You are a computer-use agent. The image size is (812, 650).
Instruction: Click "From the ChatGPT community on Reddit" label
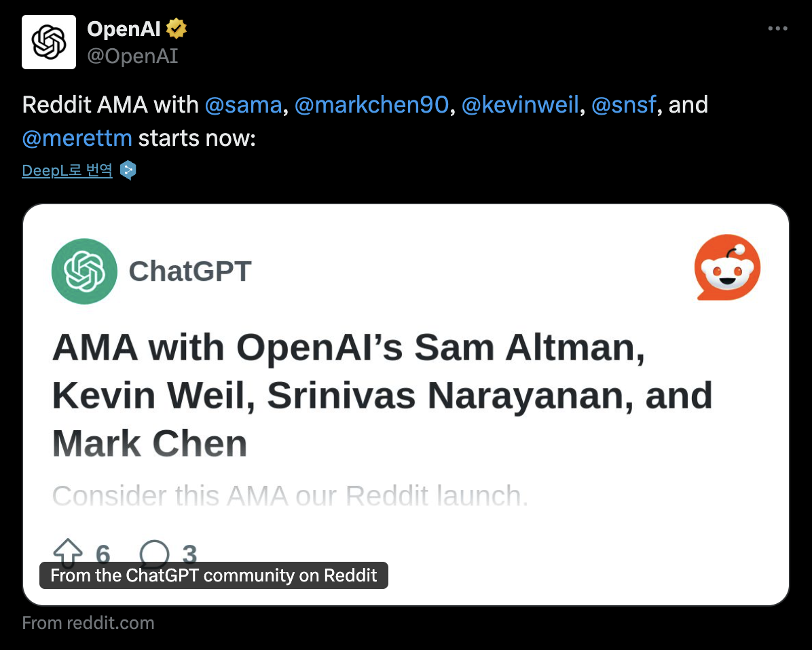(x=213, y=576)
